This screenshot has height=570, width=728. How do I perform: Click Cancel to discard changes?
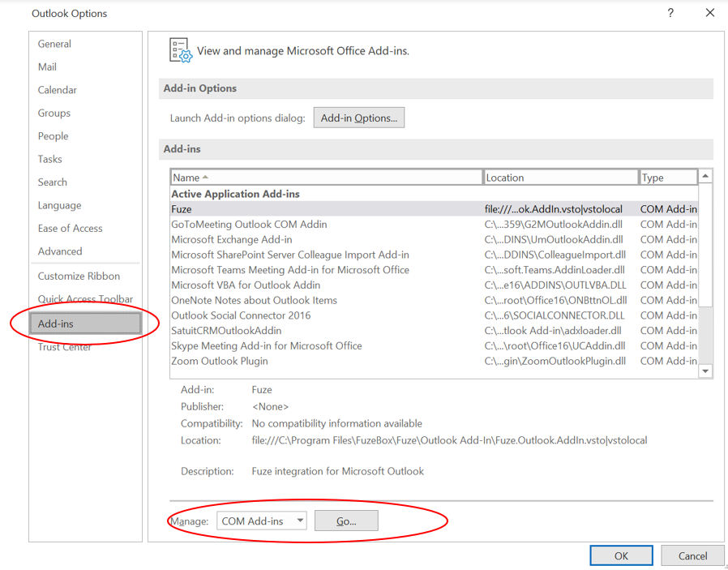(x=692, y=555)
